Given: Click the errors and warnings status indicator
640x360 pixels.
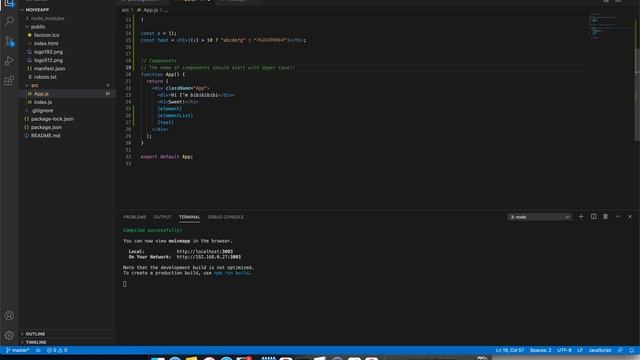Looking at the screenshot, I should pos(57,350).
